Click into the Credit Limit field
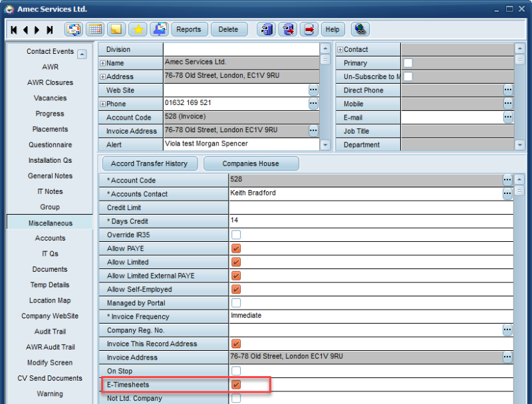Image resolution: width=532 pixels, height=404 pixels. click(x=371, y=207)
